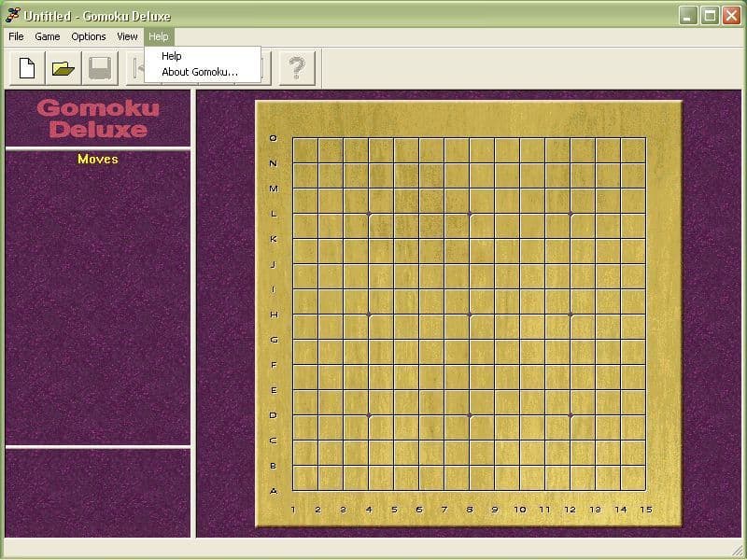Image resolution: width=747 pixels, height=560 pixels.
Task: Place a stone on star point L8
Action: point(470,214)
